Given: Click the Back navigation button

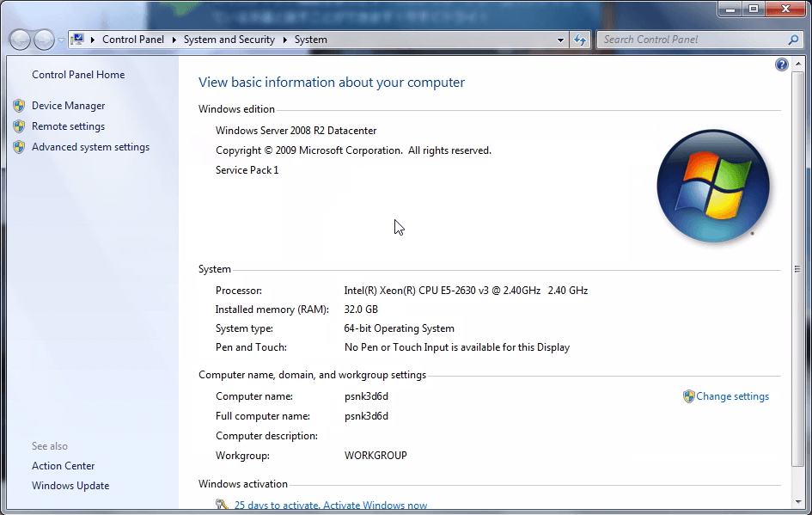Looking at the screenshot, I should pyautogui.click(x=21, y=40).
